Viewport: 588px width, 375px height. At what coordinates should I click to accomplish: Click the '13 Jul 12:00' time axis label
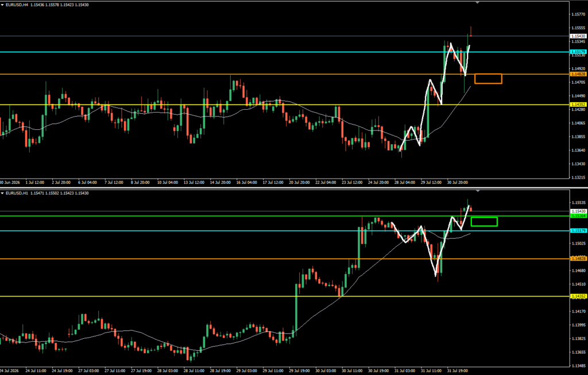194,183
